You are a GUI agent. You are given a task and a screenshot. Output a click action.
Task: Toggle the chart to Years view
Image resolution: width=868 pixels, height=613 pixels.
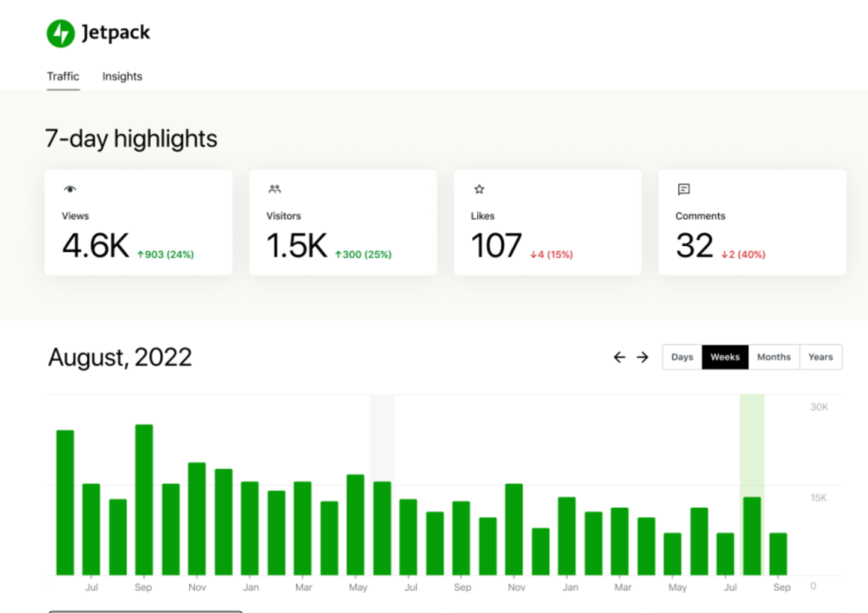821,357
